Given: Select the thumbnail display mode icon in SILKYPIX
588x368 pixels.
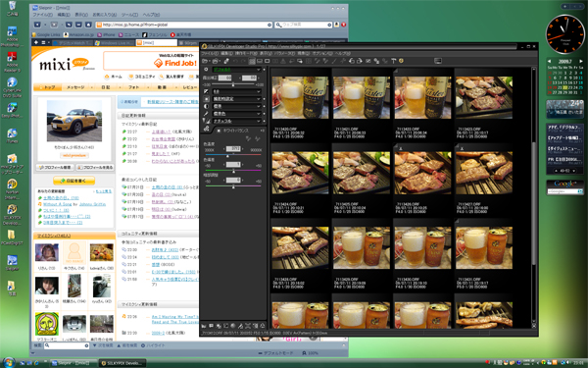Looking at the screenshot, I should click(252, 61).
